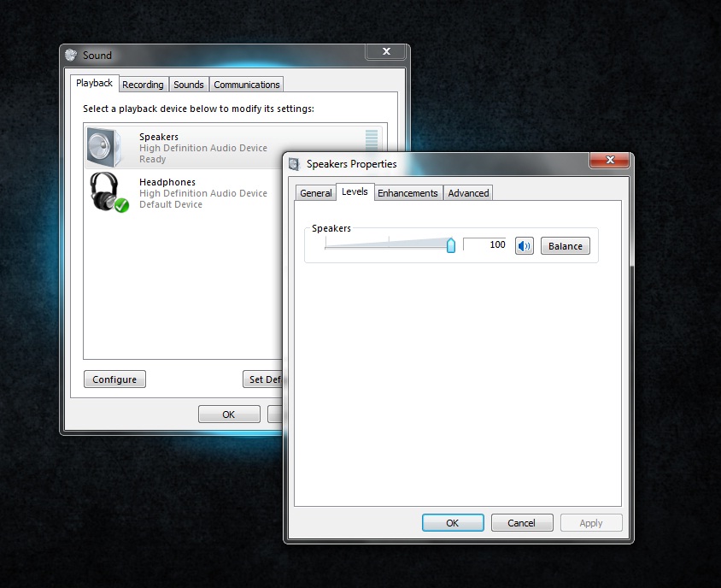The image size is (721, 588).
Task: Click the volume value field showing 100
Action: point(484,244)
